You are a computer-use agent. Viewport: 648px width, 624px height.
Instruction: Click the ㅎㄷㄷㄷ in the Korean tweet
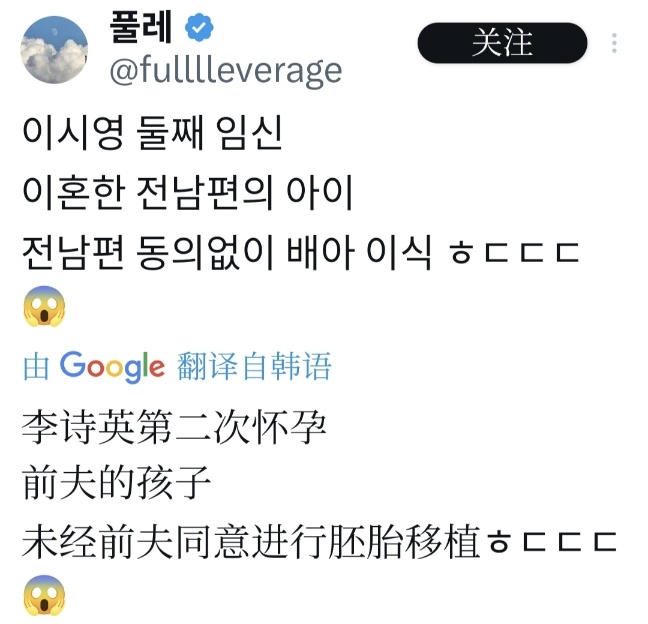click(x=515, y=252)
